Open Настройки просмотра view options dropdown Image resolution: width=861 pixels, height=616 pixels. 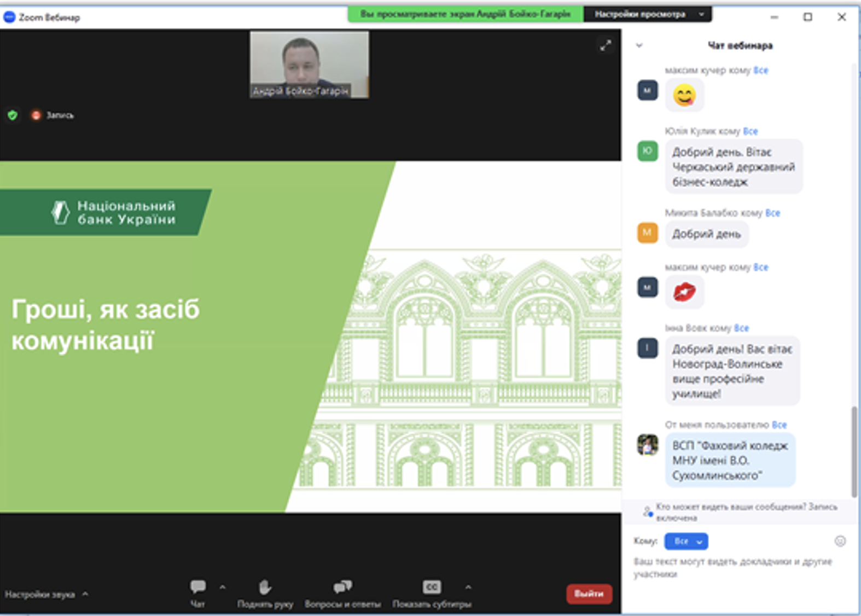coord(648,14)
